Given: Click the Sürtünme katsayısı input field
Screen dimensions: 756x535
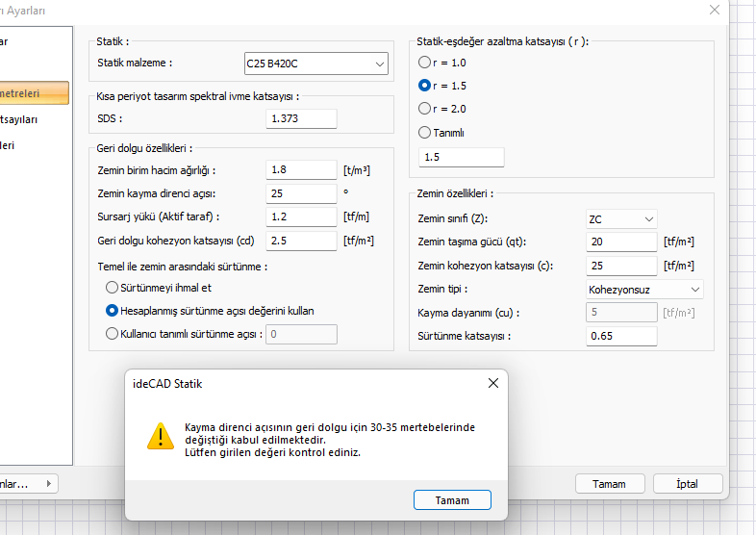Looking at the screenshot, I should [x=621, y=336].
